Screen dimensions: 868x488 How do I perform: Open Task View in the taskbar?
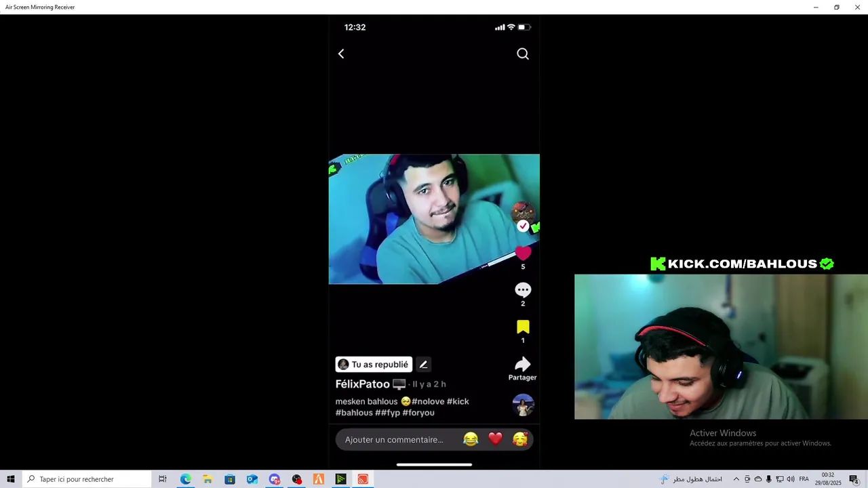pos(163,479)
